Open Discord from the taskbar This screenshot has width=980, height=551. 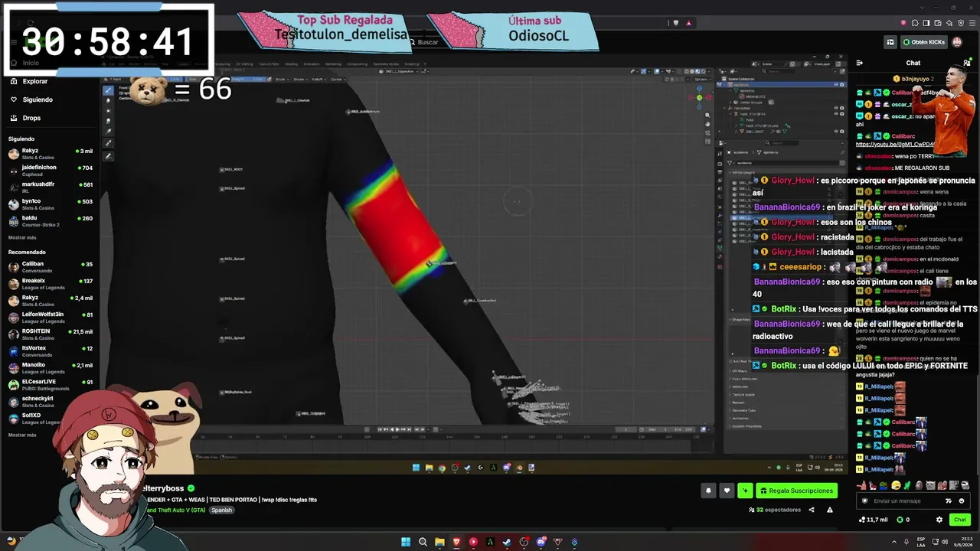[541, 542]
